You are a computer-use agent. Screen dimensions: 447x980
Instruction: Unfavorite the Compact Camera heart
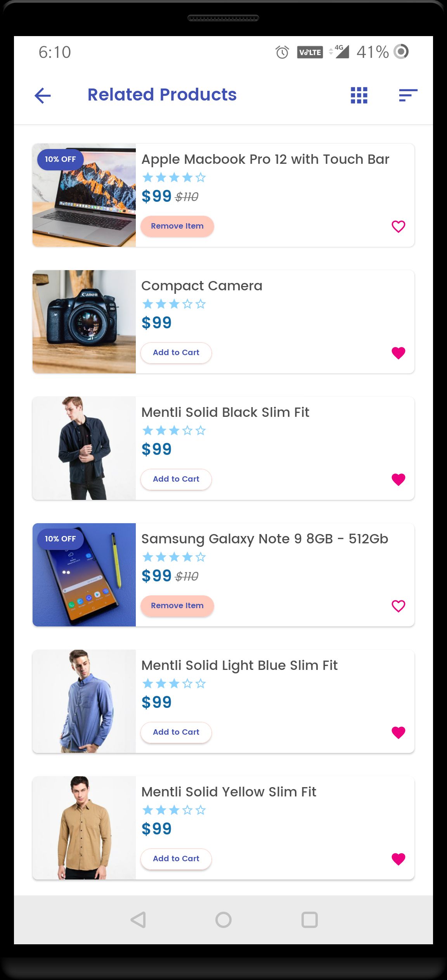pyautogui.click(x=398, y=353)
